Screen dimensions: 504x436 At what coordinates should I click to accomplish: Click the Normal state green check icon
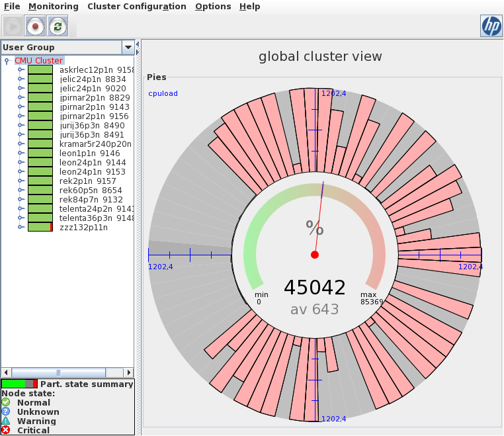(6, 402)
